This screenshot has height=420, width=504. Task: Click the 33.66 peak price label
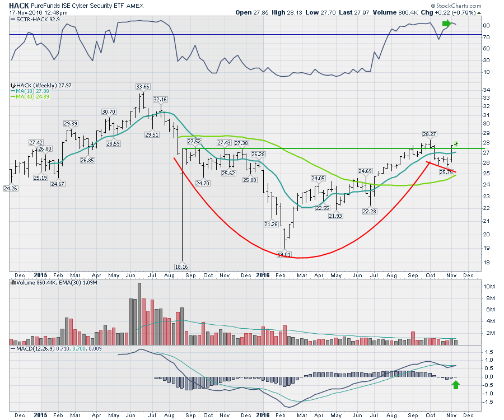[x=143, y=86]
